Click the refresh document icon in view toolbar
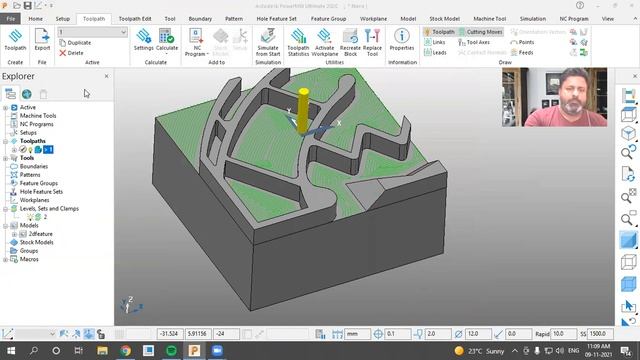 coord(628,174)
